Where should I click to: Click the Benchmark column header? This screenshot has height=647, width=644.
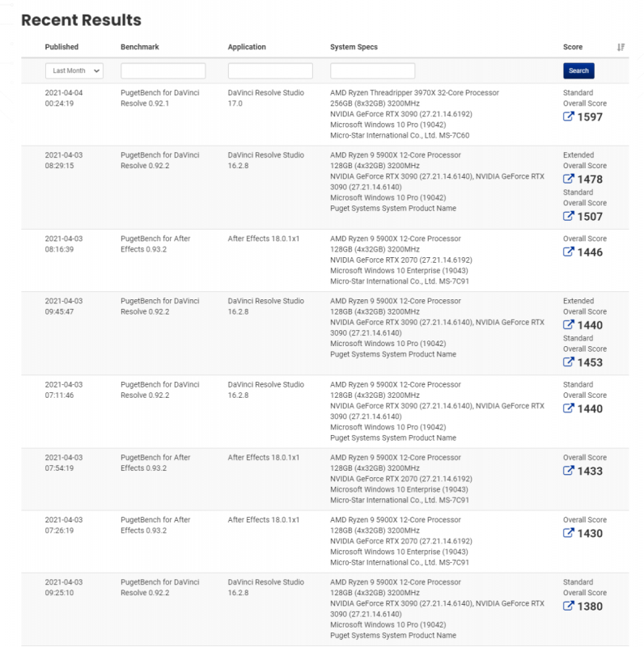pos(139,47)
